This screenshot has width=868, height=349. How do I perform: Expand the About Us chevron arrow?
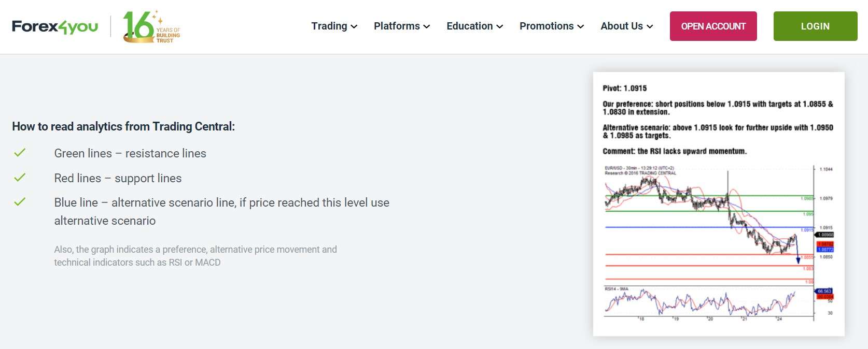pyautogui.click(x=650, y=26)
